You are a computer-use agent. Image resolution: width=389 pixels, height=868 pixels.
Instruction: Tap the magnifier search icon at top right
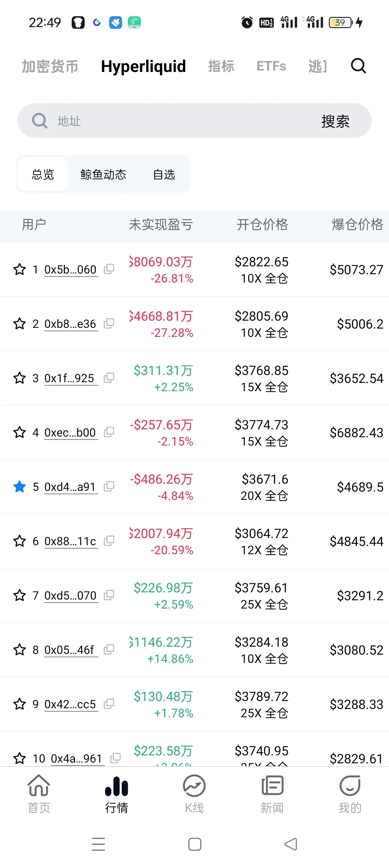click(x=358, y=66)
